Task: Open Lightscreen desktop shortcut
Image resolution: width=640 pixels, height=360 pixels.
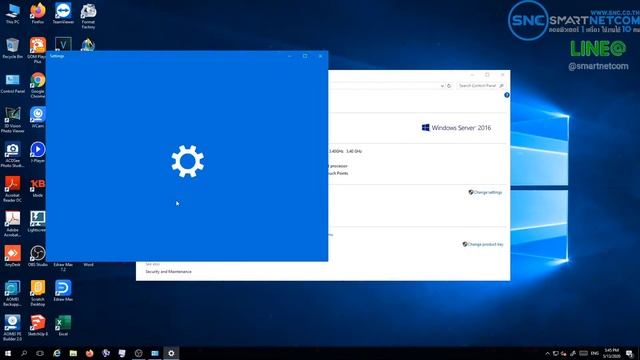Action: pyautogui.click(x=38, y=222)
